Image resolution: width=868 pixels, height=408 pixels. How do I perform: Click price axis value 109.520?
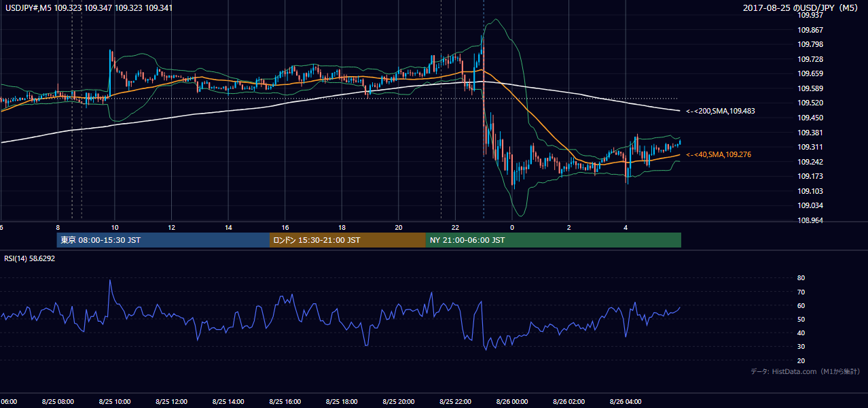810,103
